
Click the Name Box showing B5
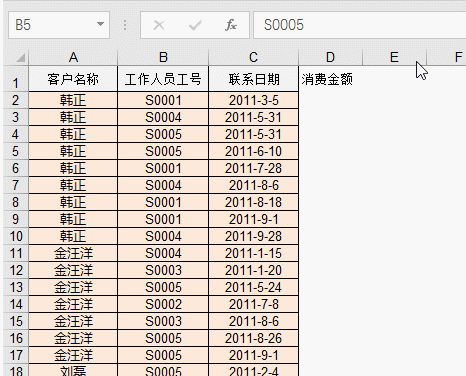(59, 25)
